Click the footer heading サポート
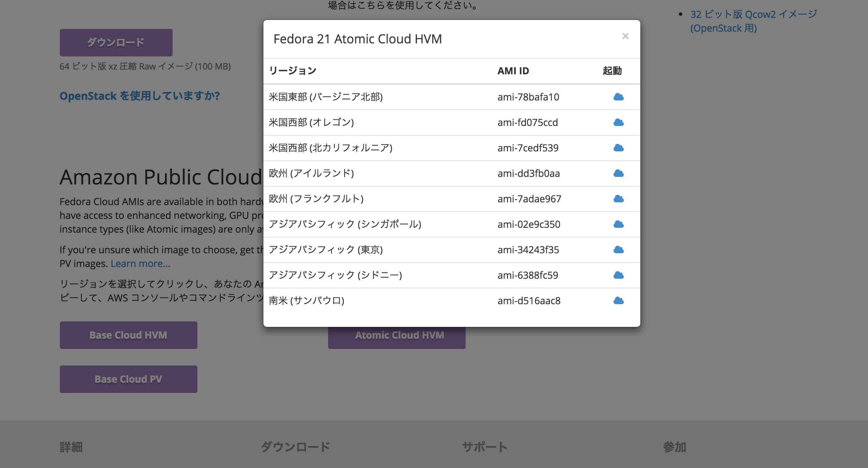The height and width of the screenshot is (468, 868). tap(485, 447)
